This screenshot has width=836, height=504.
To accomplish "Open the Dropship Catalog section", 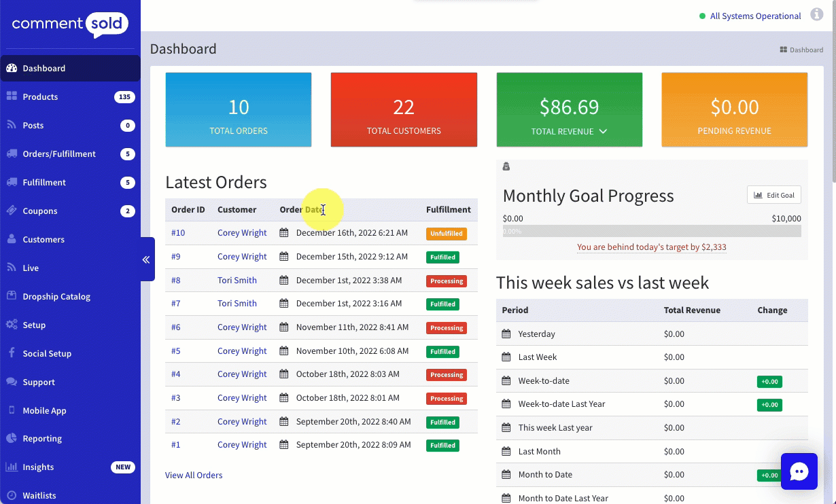I will pos(56,297).
